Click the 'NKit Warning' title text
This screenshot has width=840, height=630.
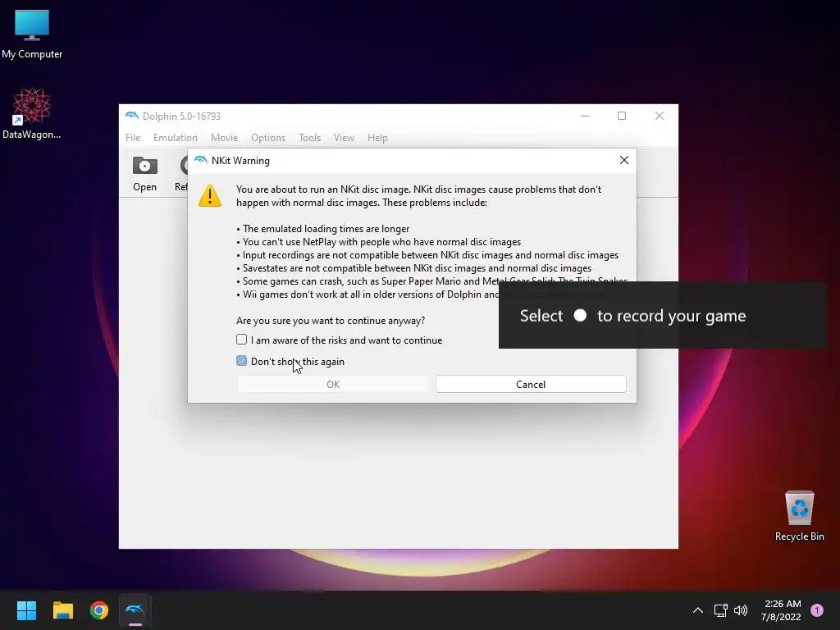pos(240,161)
